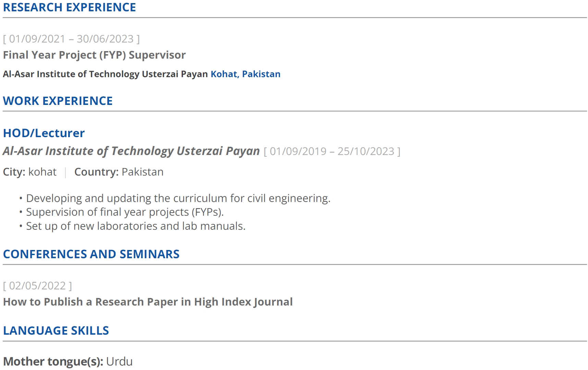The width and height of the screenshot is (588, 370).
Task: Click the LANGUAGE SKILLS heading
Action: (56, 331)
